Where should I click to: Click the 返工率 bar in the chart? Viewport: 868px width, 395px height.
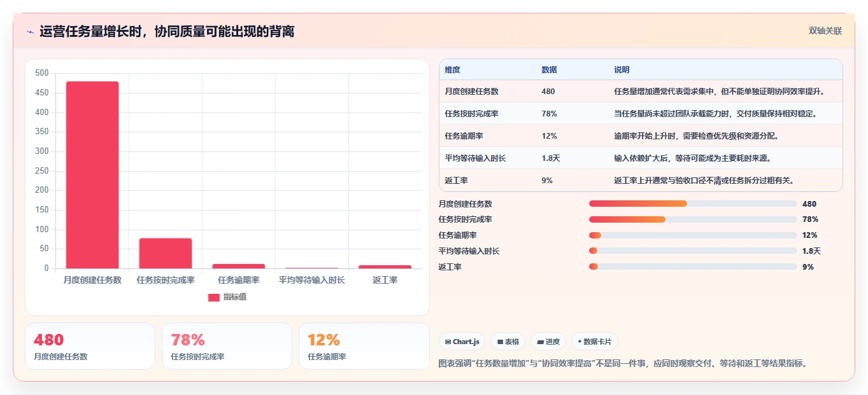385,267
